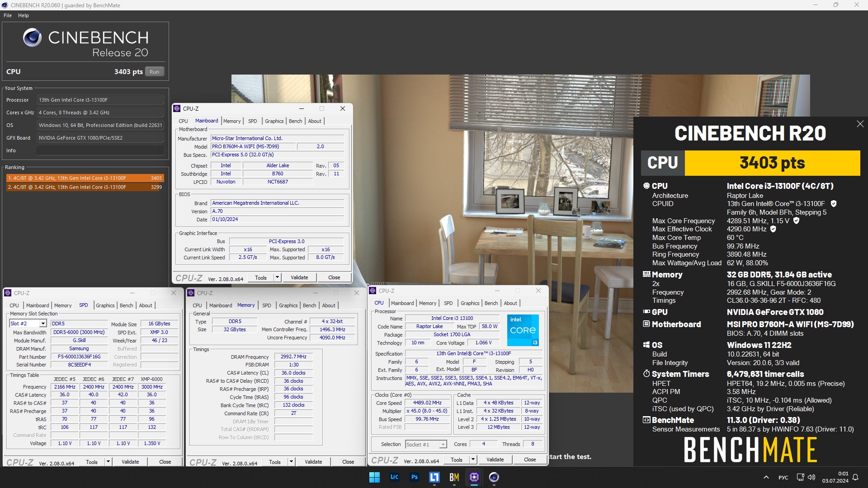868x488 pixels.
Task: Click Validate in Memory CPU-Z window
Action: (313, 462)
